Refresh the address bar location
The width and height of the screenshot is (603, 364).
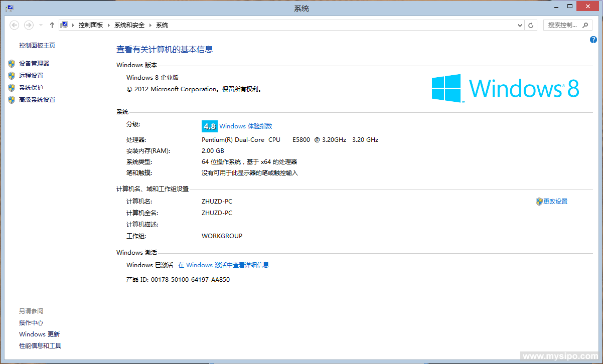[531, 25]
